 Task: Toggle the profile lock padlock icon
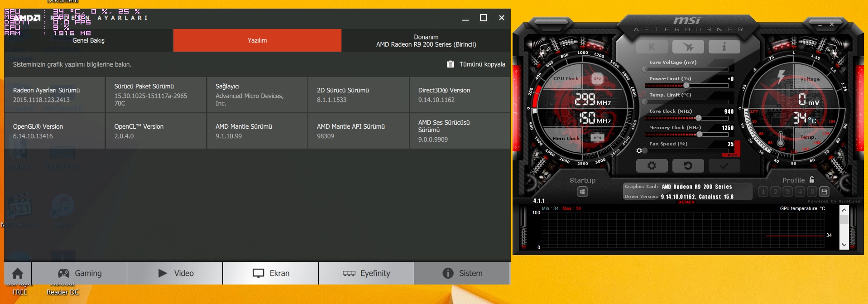point(812,179)
